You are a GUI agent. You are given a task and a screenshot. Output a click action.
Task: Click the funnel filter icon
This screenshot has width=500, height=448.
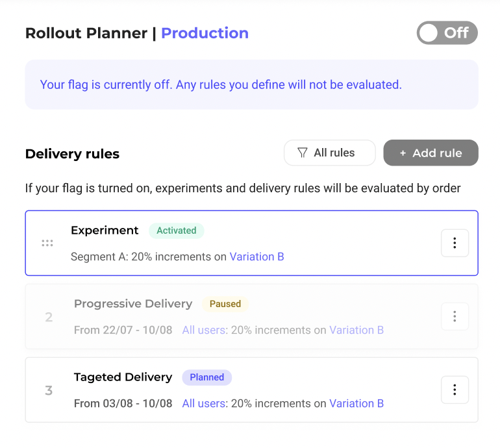[303, 153]
